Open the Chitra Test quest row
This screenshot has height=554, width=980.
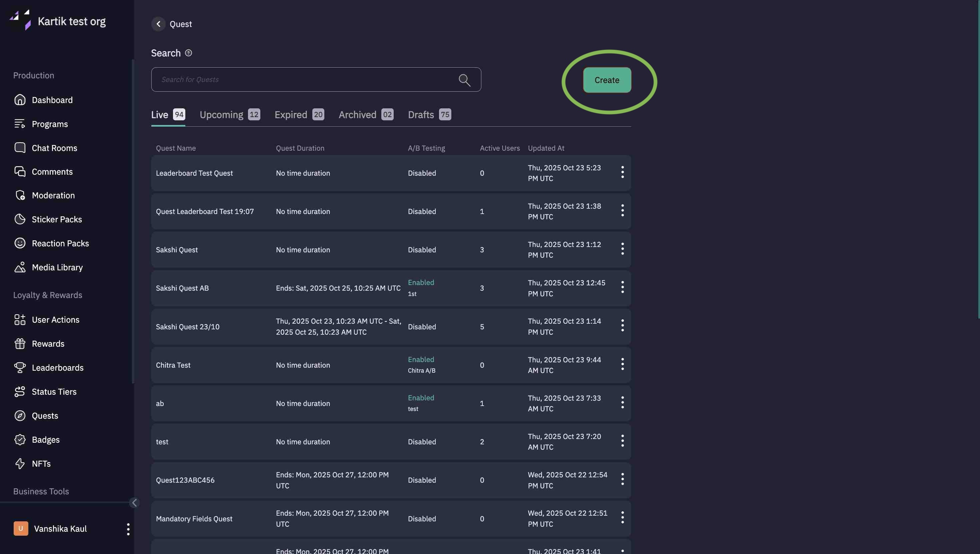pyautogui.click(x=173, y=365)
